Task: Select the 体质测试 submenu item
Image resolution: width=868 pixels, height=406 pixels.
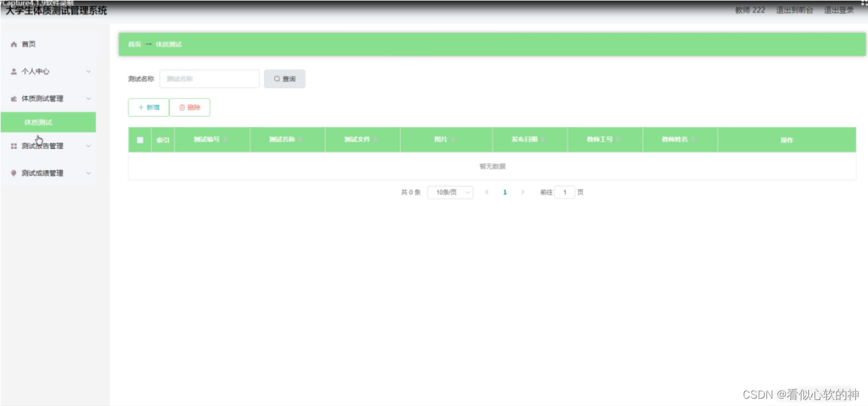Action: coord(48,122)
